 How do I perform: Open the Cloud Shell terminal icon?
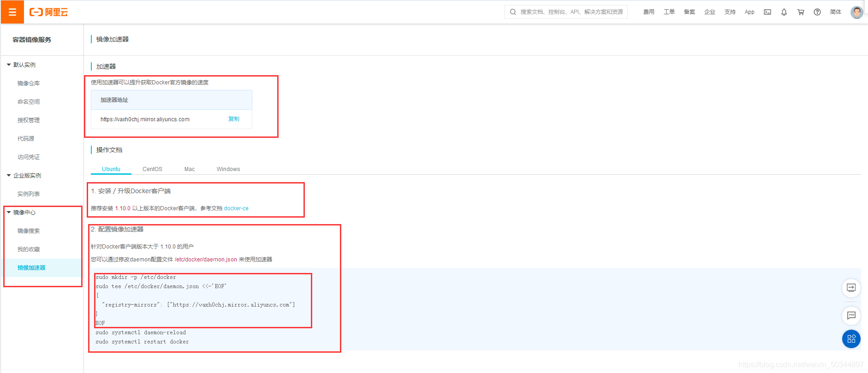pyautogui.click(x=767, y=12)
